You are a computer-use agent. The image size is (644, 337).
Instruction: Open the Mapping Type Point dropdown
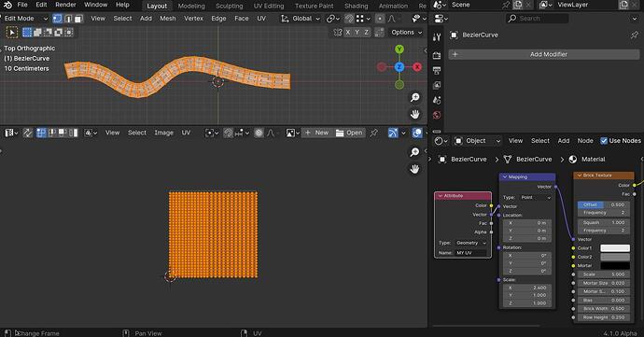[x=536, y=198]
